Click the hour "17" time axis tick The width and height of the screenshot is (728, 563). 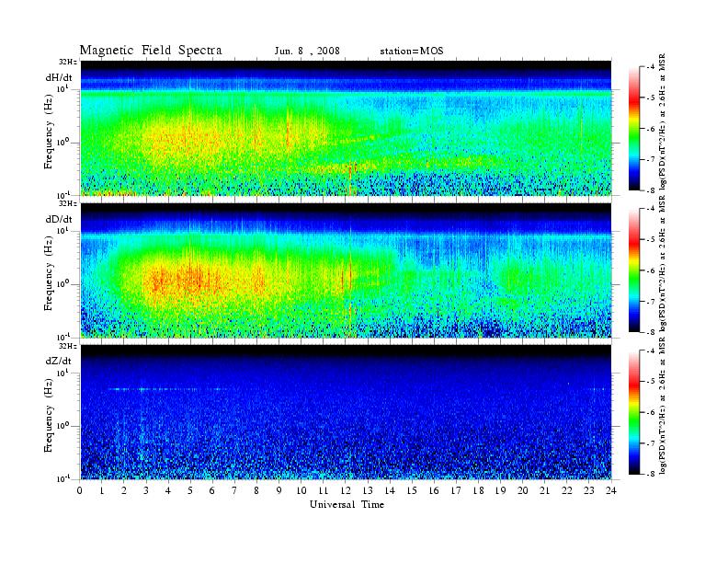457,490
